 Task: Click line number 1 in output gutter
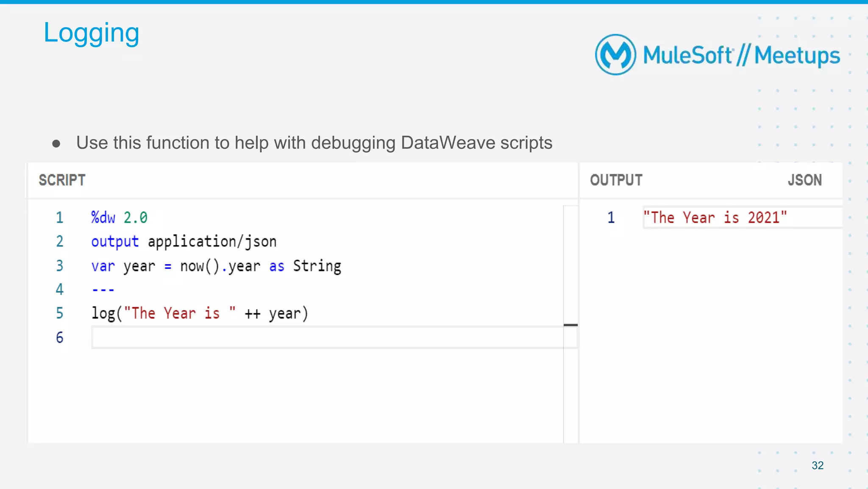pyautogui.click(x=611, y=218)
